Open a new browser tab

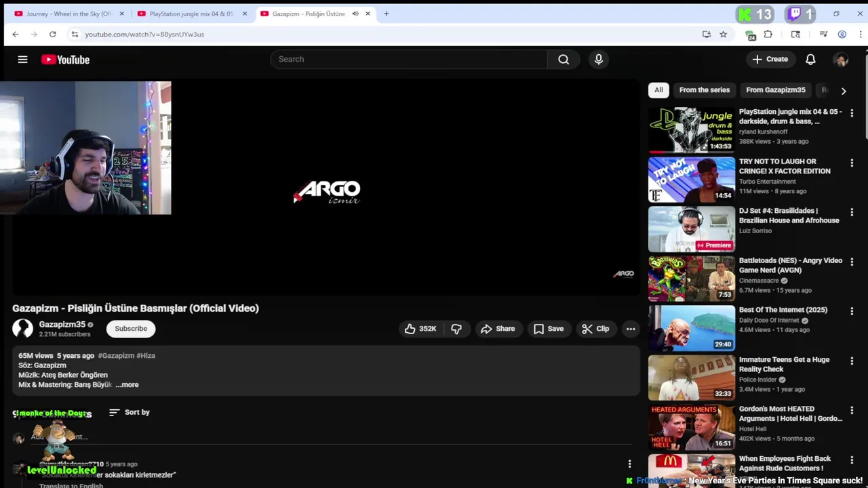click(x=386, y=14)
